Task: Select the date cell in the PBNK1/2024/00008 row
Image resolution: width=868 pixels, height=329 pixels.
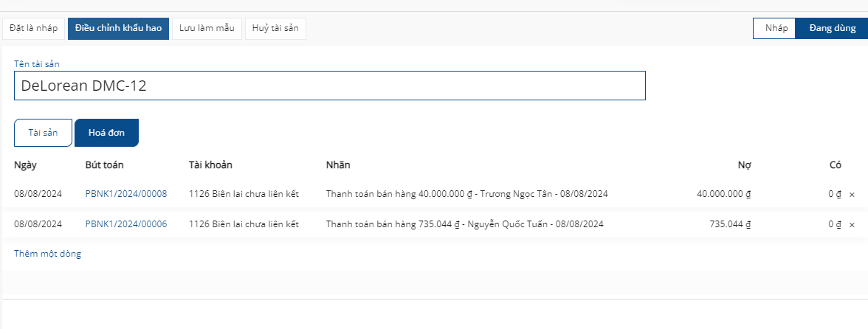Action: pos(38,194)
